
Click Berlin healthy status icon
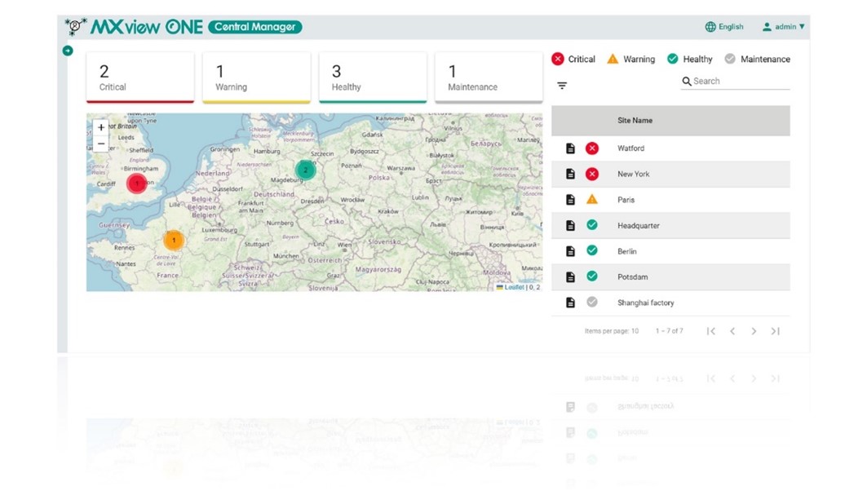[x=591, y=250]
